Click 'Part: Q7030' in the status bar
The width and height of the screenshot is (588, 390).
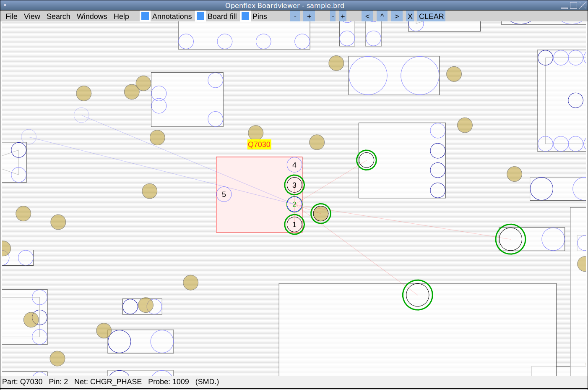(x=23, y=382)
